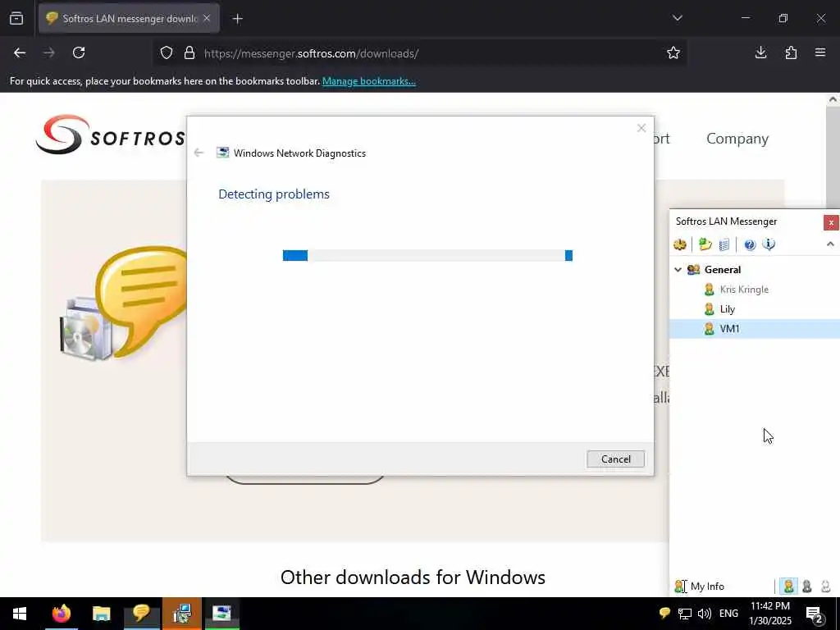The width and height of the screenshot is (840, 630).
Task: Set status to Available with green user icon
Action: (x=788, y=586)
